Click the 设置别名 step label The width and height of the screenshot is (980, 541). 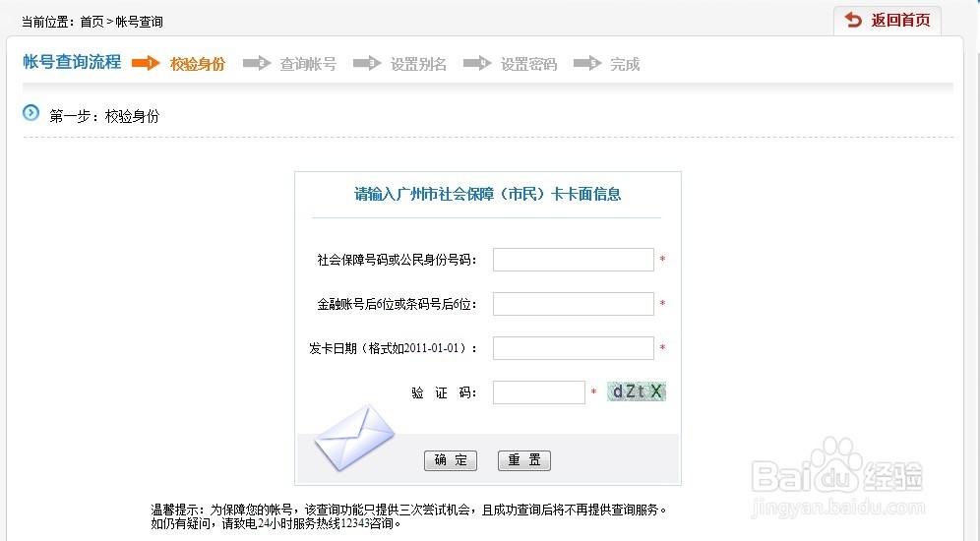(418, 64)
